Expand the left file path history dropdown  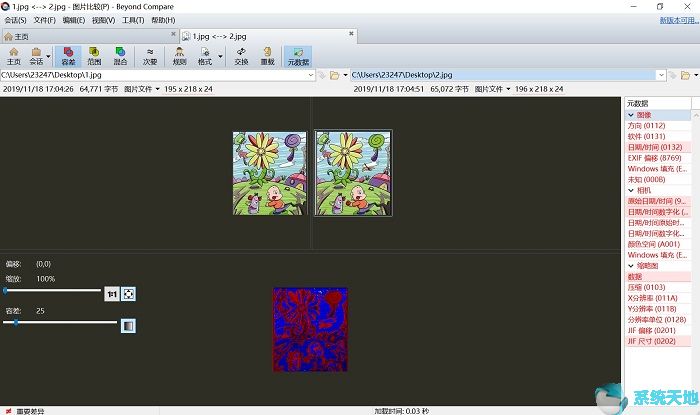(311, 75)
